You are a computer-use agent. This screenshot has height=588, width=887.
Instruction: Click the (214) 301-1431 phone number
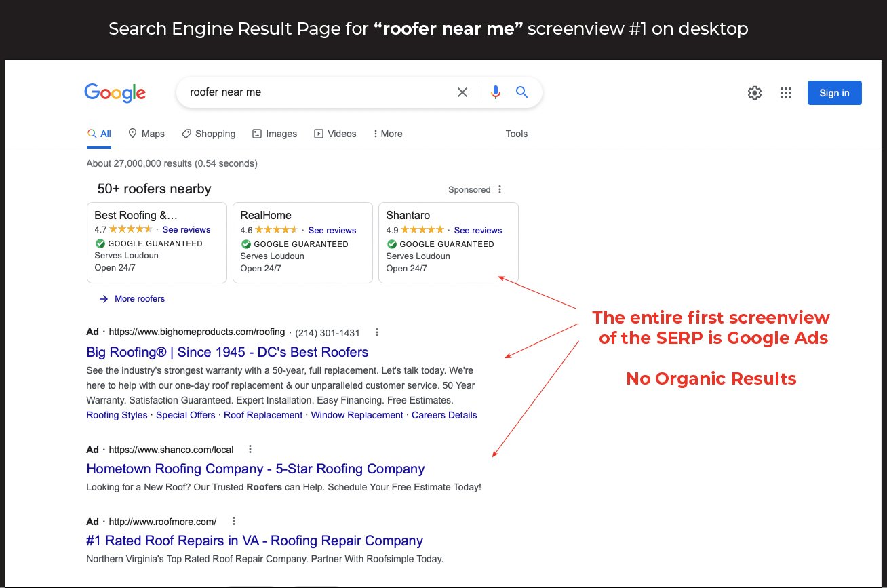point(328,333)
